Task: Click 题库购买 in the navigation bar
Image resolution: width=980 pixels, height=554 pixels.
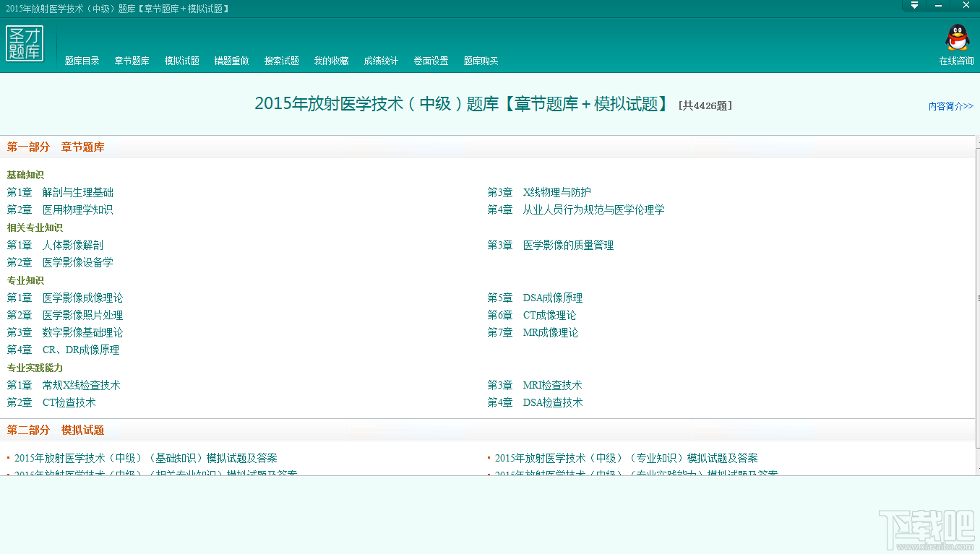Action: pyautogui.click(x=481, y=61)
